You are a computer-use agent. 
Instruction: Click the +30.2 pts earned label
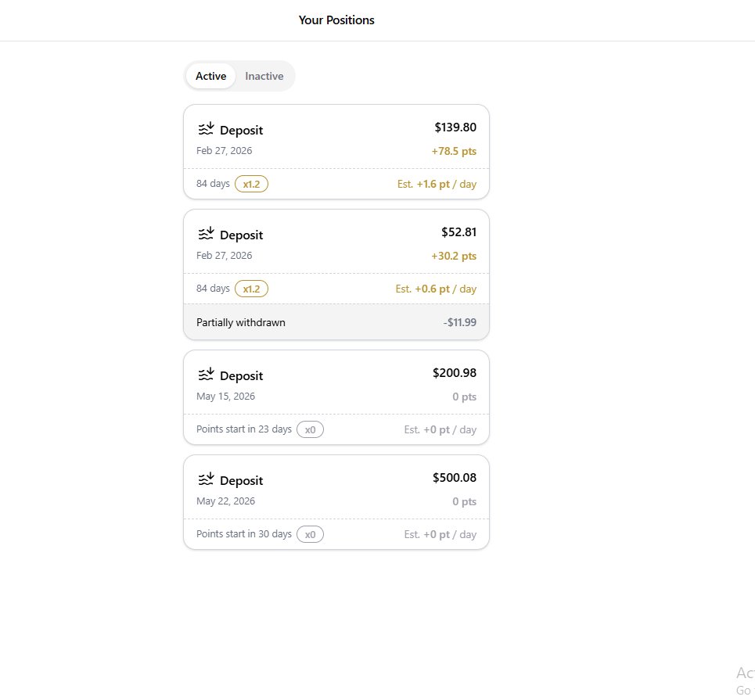(x=454, y=256)
